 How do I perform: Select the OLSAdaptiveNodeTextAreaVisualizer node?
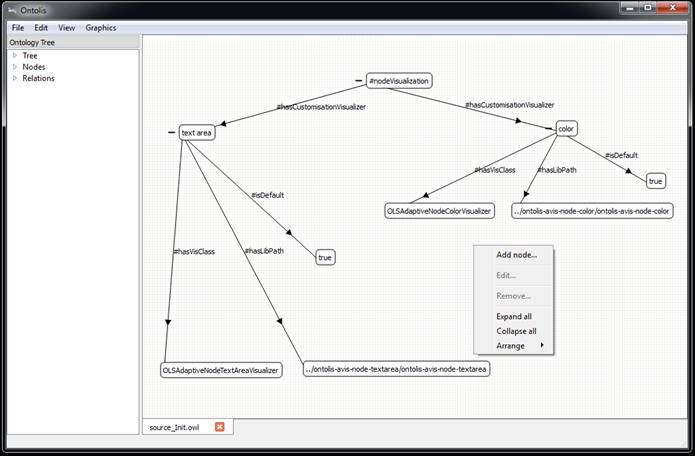point(221,370)
